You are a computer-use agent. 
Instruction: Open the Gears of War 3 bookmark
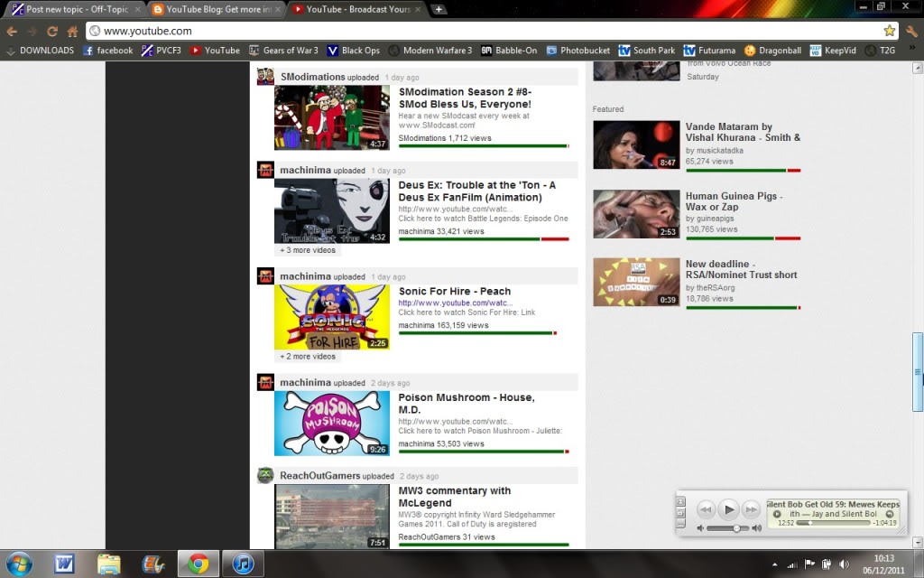tap(283, 51)
